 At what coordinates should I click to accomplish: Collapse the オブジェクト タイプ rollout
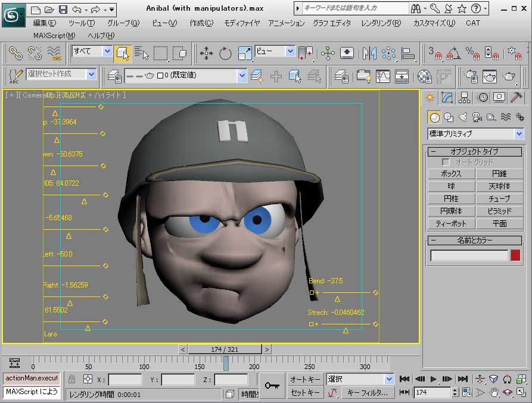coord(474,152)
